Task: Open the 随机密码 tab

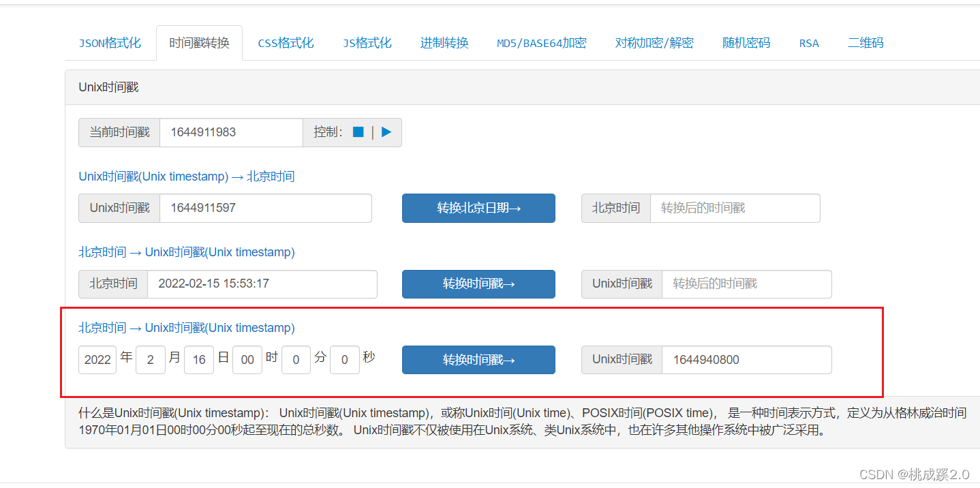Action: [746, 43]
